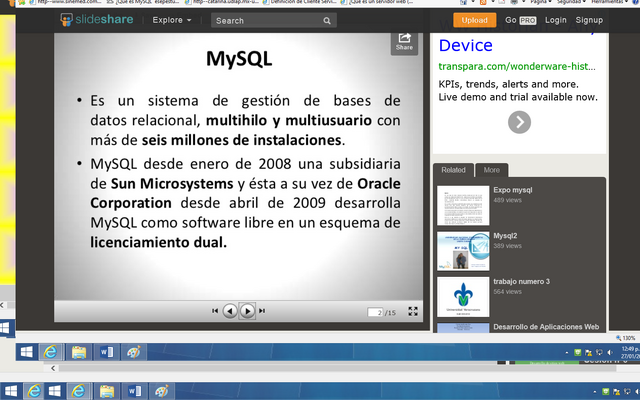640x400 pixels.
Task: Open the Explore dropdown menu
Action: click(x=171, y=20)
